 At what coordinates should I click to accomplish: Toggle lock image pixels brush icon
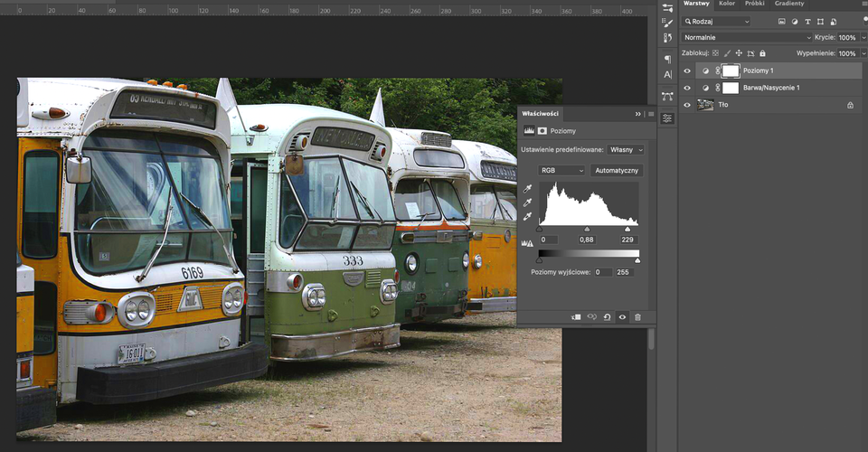click(727, 53)
